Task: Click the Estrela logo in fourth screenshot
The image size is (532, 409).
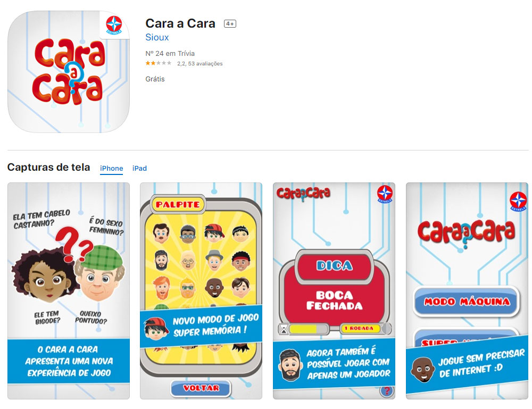Action: (x=518, y=201)
